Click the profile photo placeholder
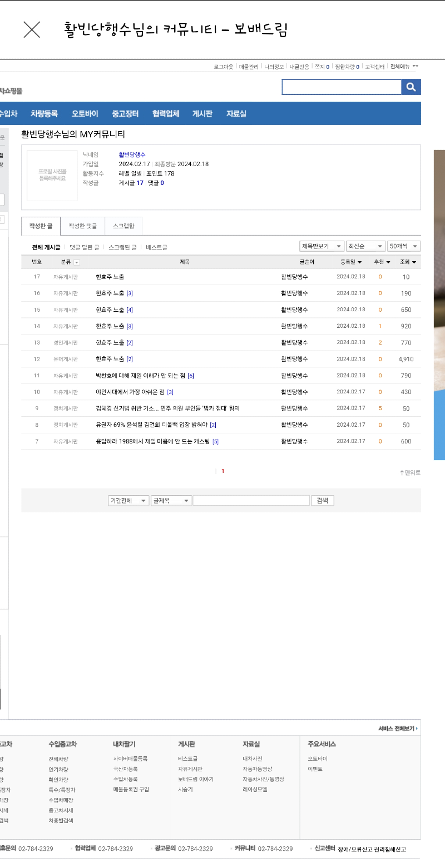 [52, 175]
